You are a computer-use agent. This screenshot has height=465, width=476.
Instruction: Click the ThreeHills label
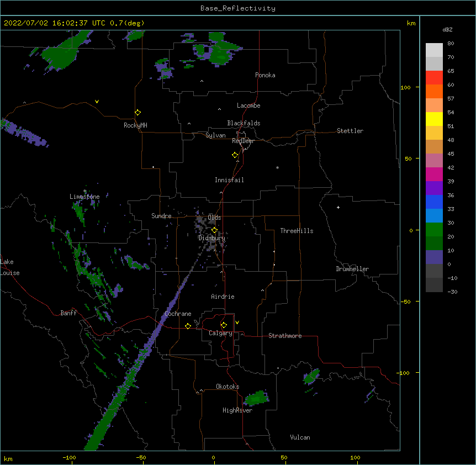[x=297, y=231]
